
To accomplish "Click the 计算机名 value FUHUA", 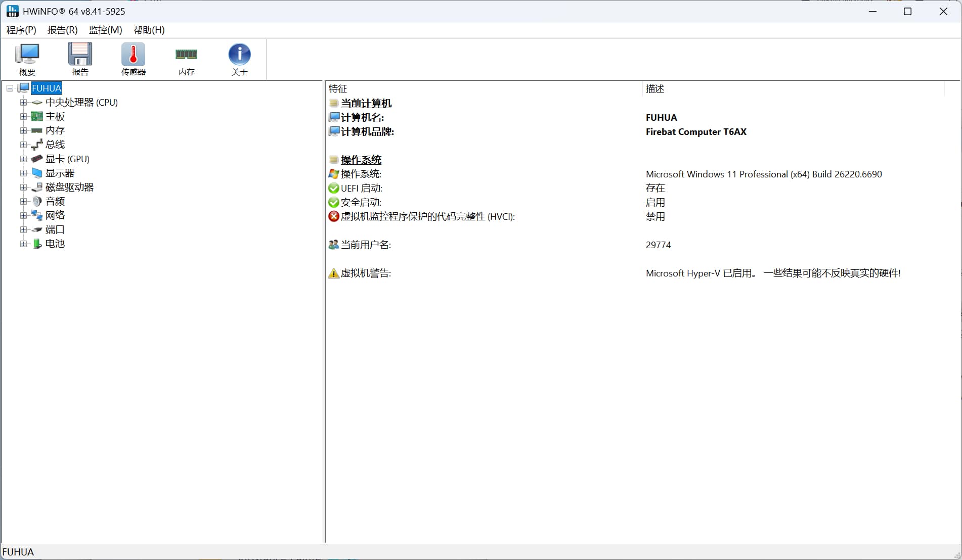I will coord(661,117).
